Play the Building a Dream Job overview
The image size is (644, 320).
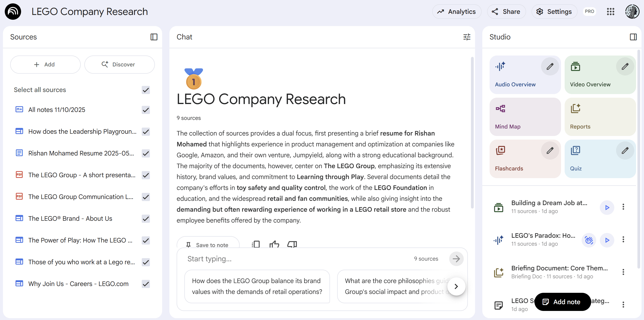coord(607,207)
